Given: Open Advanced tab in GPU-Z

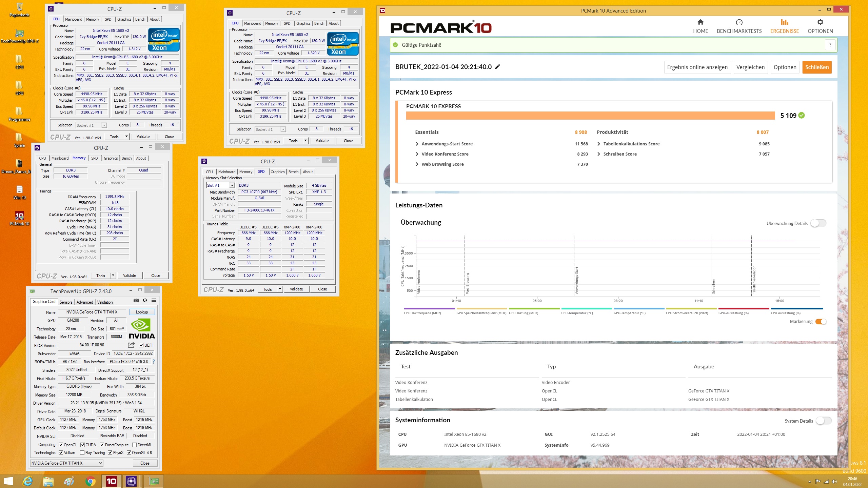Looking at the screenshot, I should pos(85,302).
